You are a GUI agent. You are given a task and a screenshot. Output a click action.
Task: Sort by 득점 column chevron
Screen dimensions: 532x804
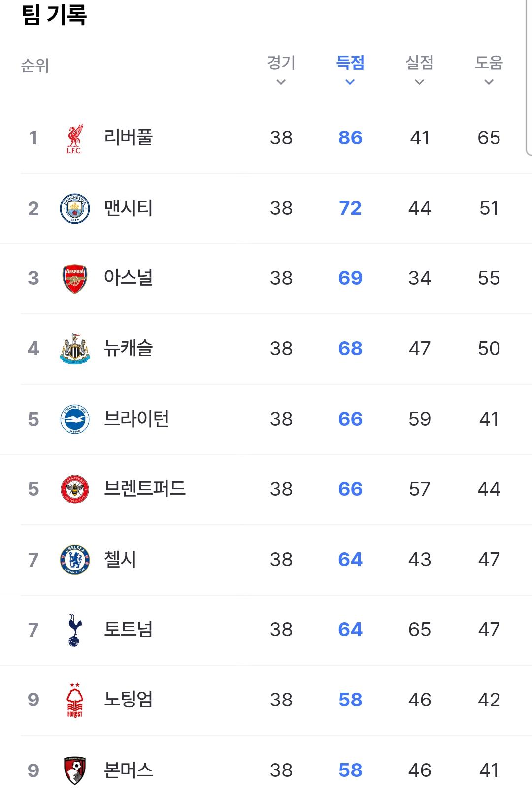[350, 82]
